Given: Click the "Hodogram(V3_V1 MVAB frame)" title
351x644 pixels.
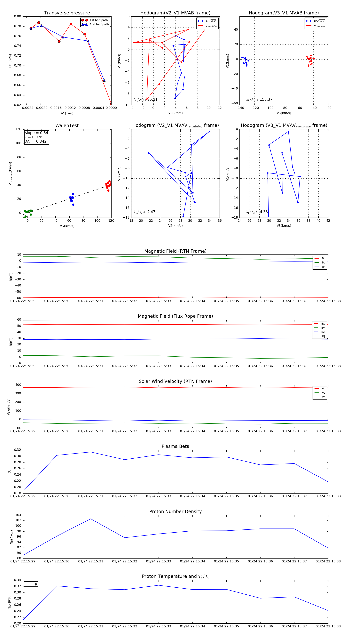Looking at the screenshot, I should click(x=284, y=13).
